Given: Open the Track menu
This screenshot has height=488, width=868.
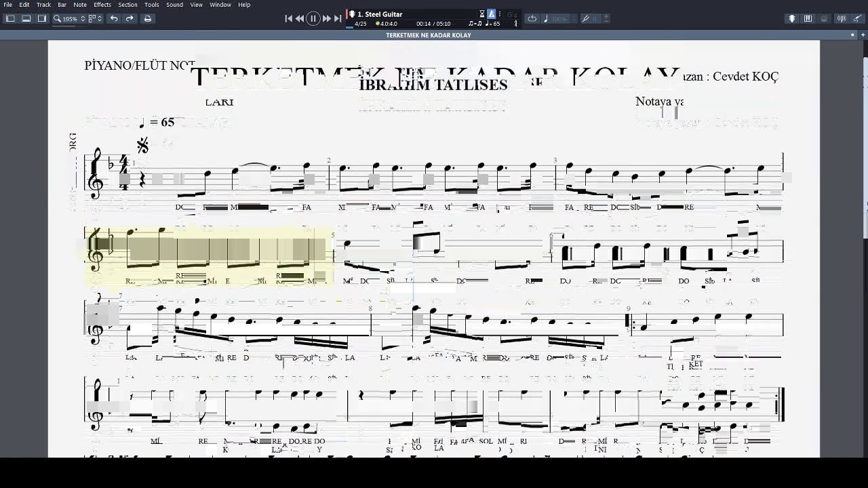Looking at the screenshot, I should [43, 5].
